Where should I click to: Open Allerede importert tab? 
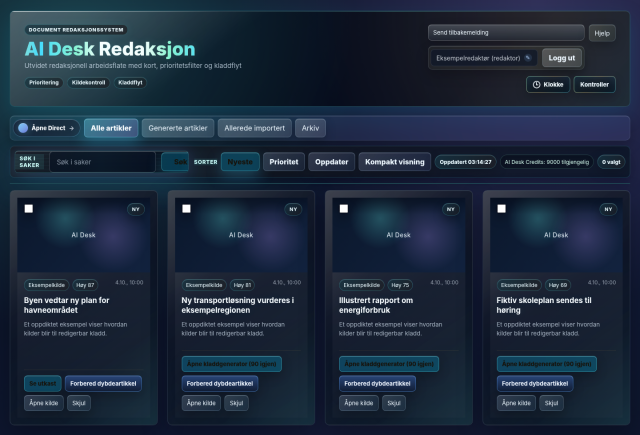tap(255, 128)
